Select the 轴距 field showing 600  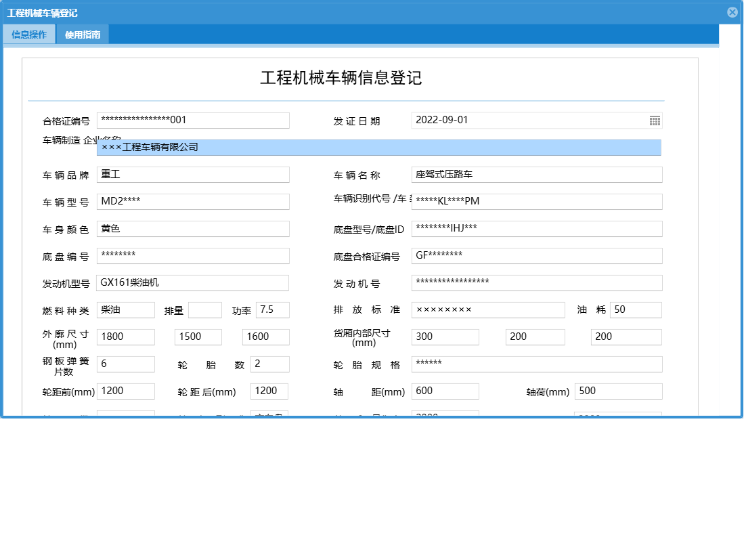tap(445, 391)
